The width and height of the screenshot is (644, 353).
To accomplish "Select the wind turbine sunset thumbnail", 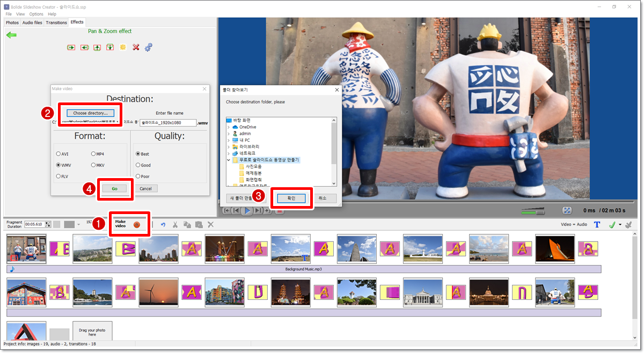I will 158,292.
